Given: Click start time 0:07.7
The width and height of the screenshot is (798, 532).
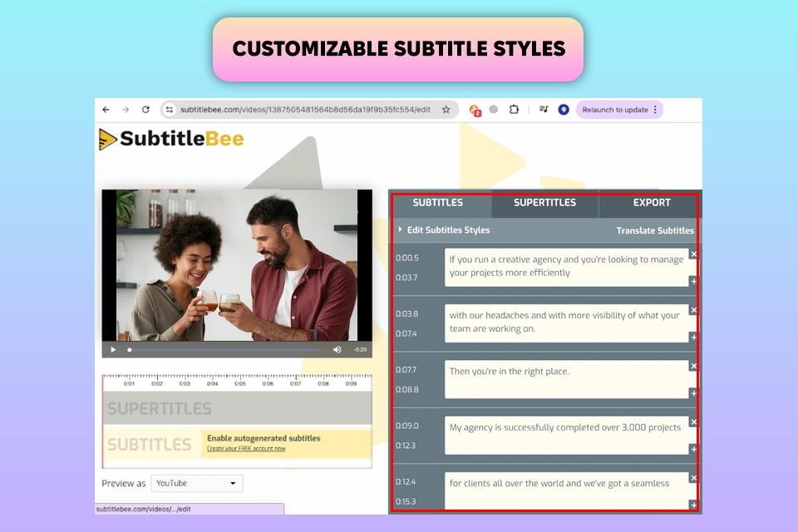Looking at the screenshot, I should (406, 370).
